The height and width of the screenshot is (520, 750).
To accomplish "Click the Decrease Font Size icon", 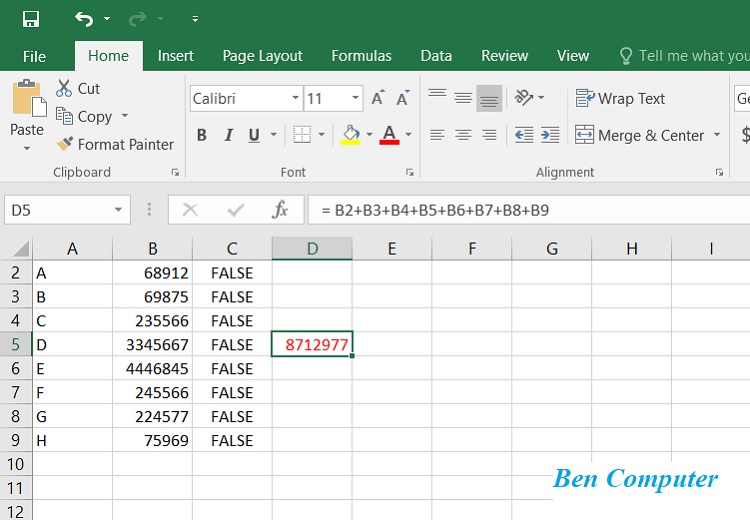I will coord(403,98).
